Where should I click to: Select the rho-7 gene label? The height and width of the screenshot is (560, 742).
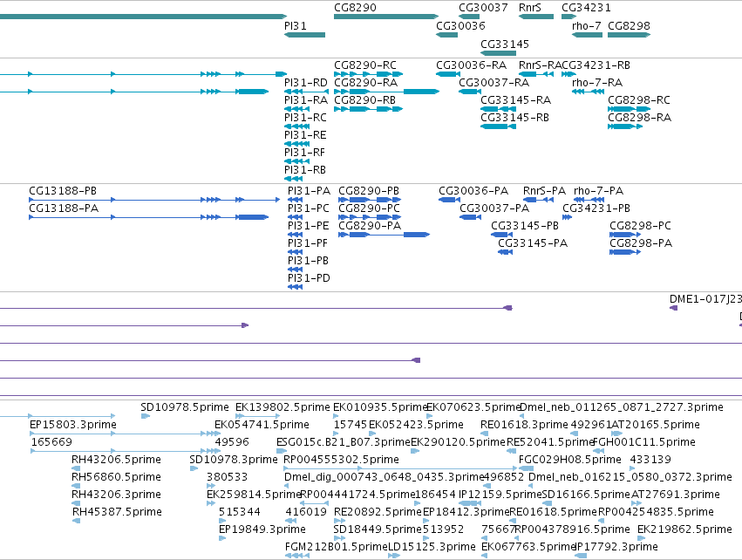pyautogui.click(x=586, y=26)
